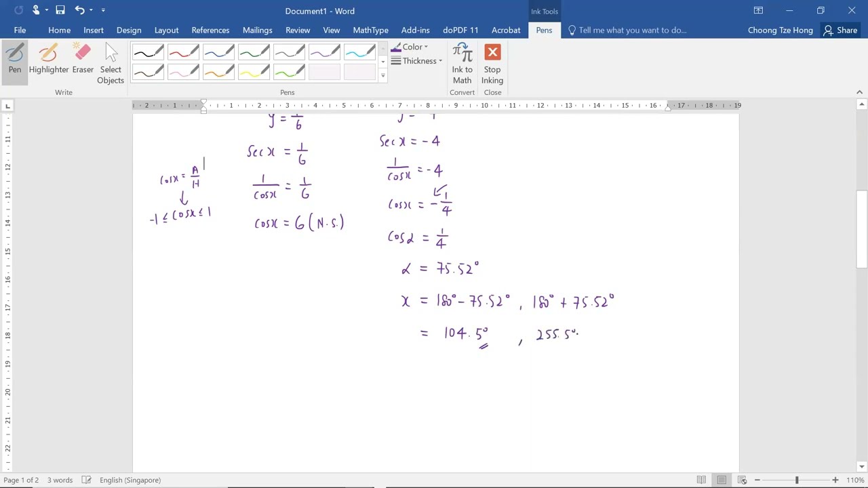Pick the purple pen preset
The width and height of the screenshot is (868, 488).
coord(324,52)
